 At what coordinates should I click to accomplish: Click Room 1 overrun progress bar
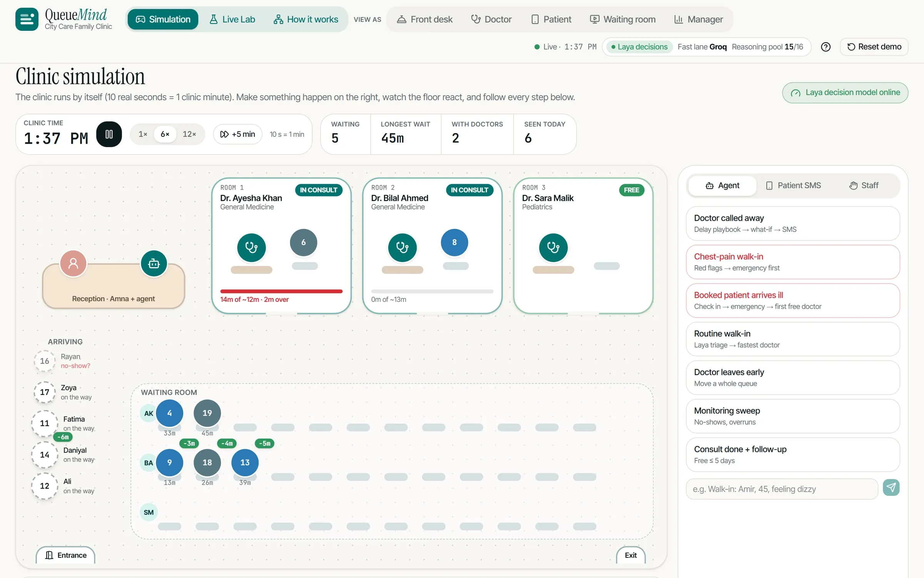(x=281, y=291)
